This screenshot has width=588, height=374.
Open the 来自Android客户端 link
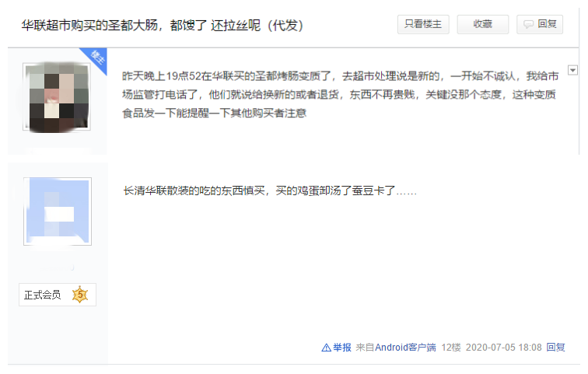(x=396, y=348)
